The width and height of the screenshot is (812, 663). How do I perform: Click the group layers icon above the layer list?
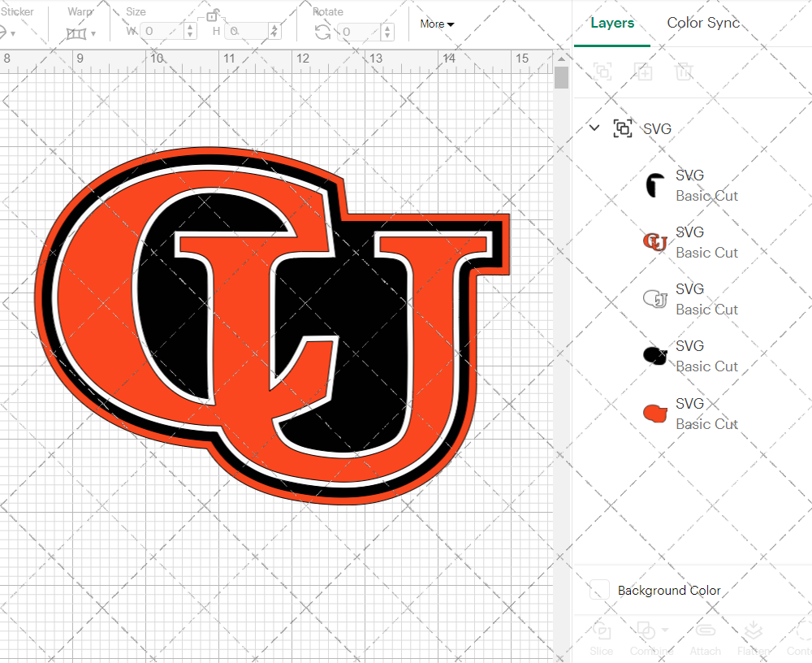tap(603, 71)
